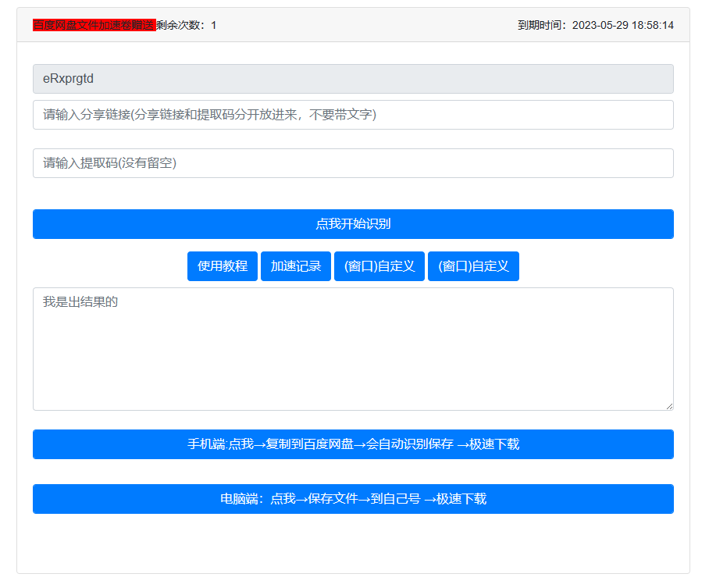Open the 使用教程 tutorial

tap(222, 266)
